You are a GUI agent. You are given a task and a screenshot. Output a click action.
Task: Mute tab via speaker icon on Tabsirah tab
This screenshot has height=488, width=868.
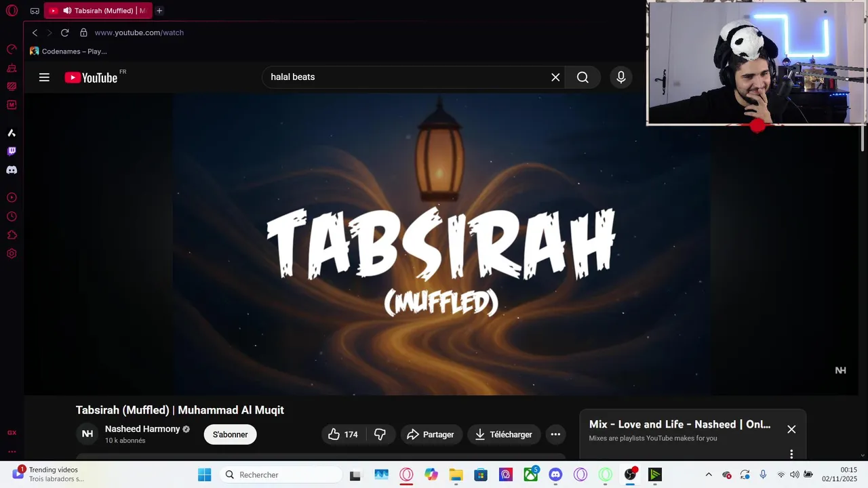click(67, 11)
